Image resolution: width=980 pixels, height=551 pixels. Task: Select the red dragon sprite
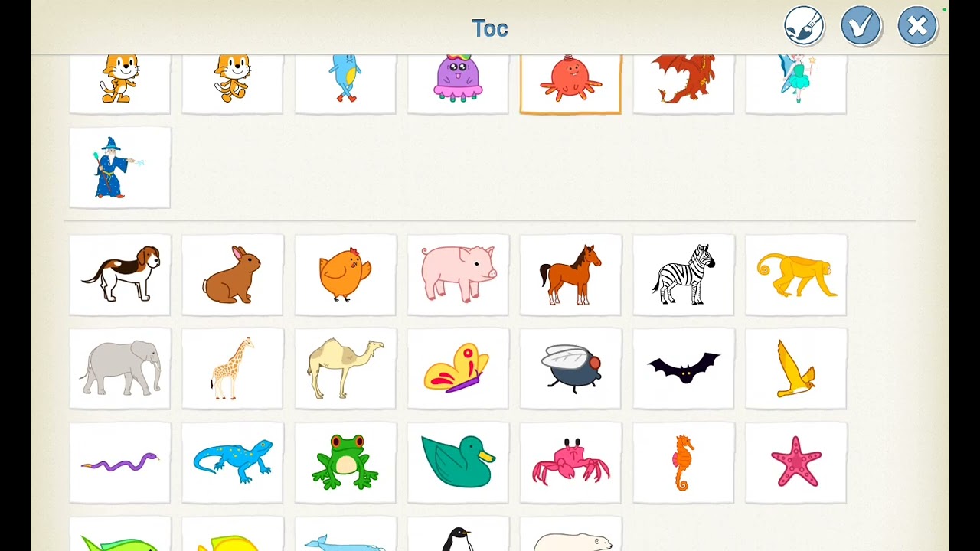click(x=684, y=83)
